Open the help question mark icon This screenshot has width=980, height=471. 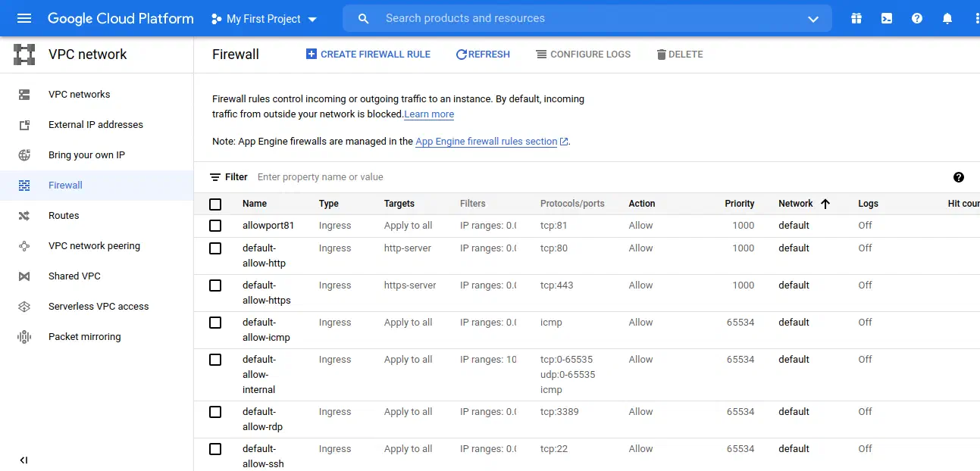click(917, 18)
